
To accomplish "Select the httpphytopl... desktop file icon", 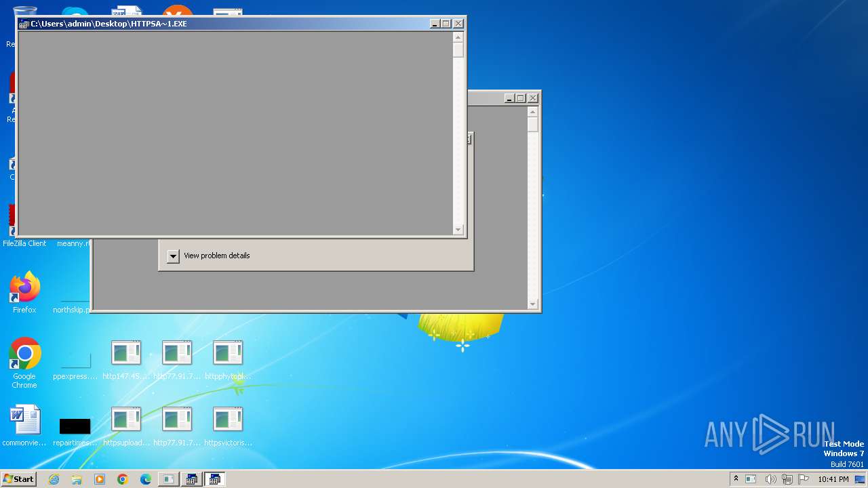I will coord(228,359).
